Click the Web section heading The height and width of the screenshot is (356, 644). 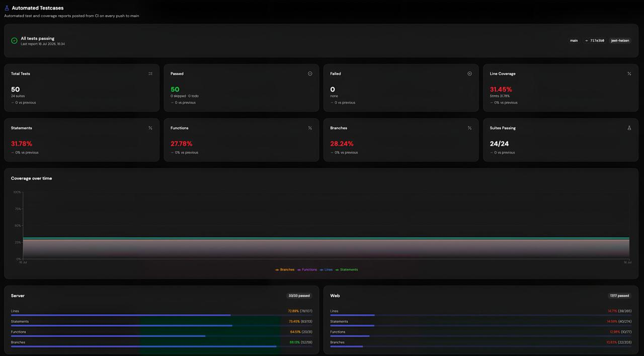(335, 296)
